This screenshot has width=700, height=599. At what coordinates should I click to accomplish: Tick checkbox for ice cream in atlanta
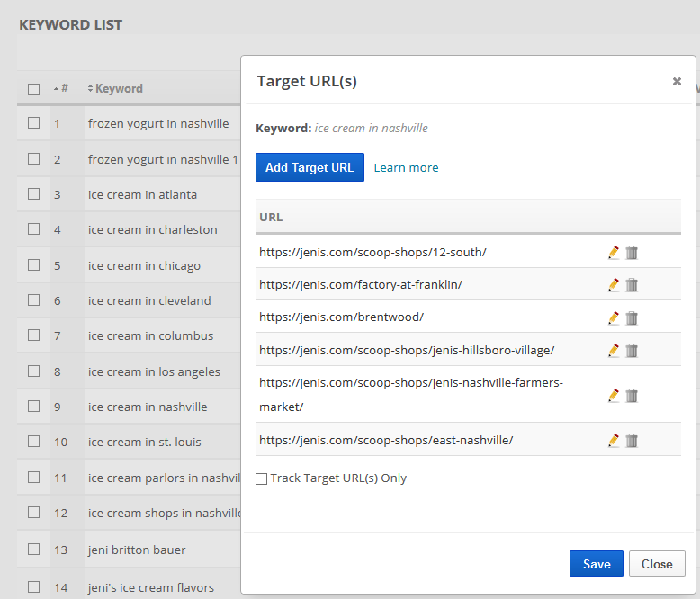click(x=33, y=194)
